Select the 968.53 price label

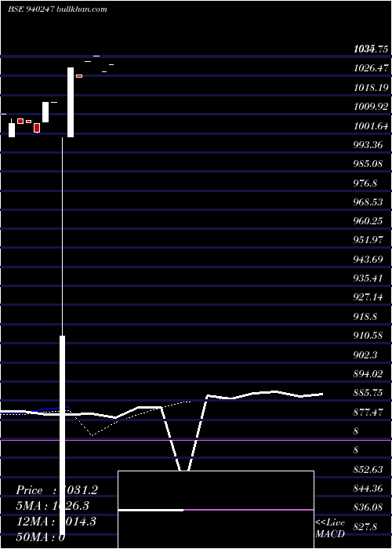(368, 202)
